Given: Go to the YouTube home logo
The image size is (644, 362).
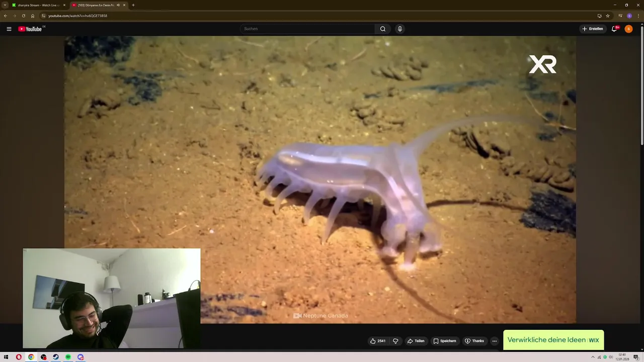Looking at the screenshot, I should (31, 29).
